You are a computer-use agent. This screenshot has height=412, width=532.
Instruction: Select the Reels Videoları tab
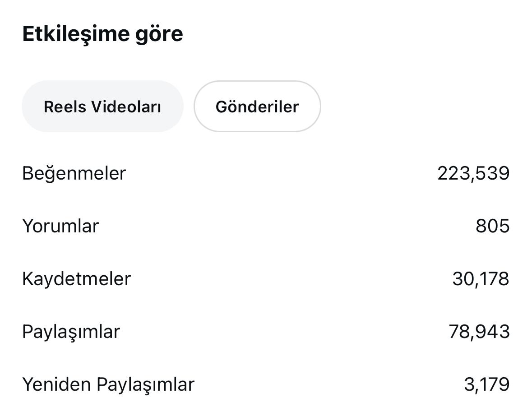click(x=102, y=106)
